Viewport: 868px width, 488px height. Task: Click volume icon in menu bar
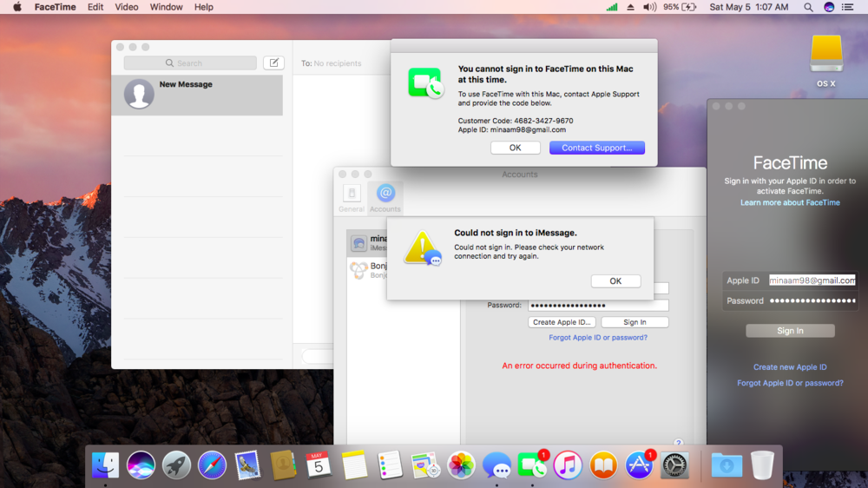[649, 7]
